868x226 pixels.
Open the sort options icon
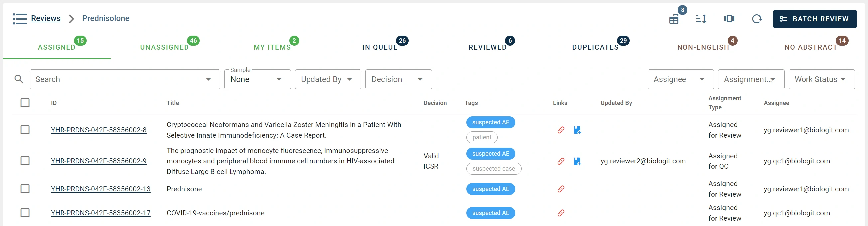pos(701,19)
